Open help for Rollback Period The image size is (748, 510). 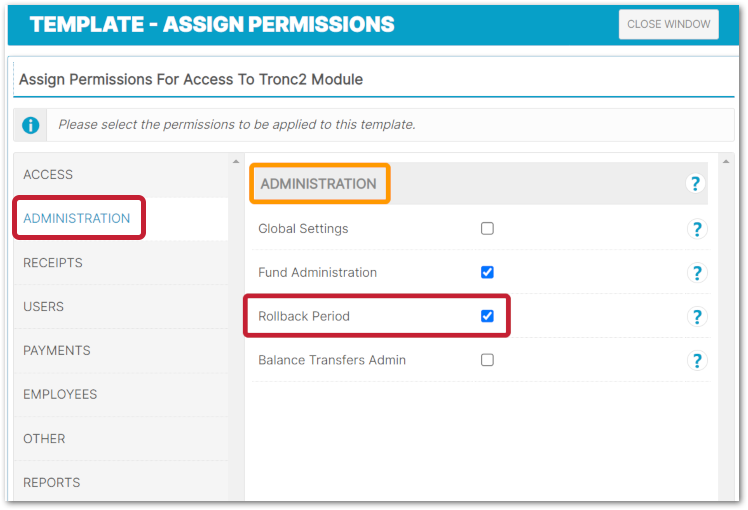[697, 317]
